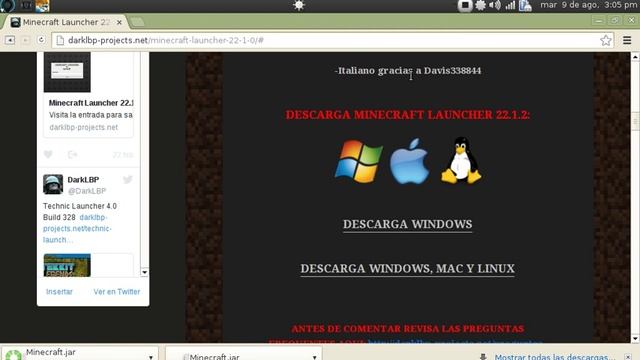Screen dimensions: 640x360
Task: Click the Twitter bird icon in tweet
Action: click(128, 180)
